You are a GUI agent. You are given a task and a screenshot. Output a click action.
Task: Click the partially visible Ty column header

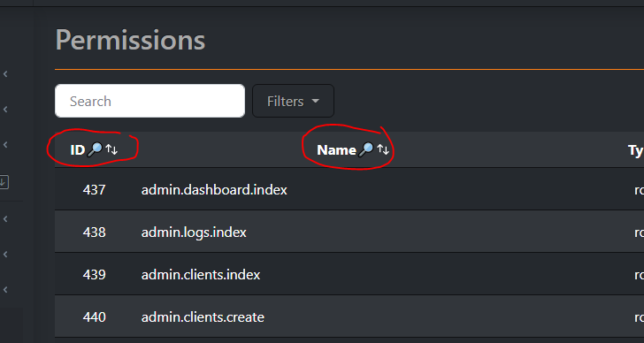point(636,150)
